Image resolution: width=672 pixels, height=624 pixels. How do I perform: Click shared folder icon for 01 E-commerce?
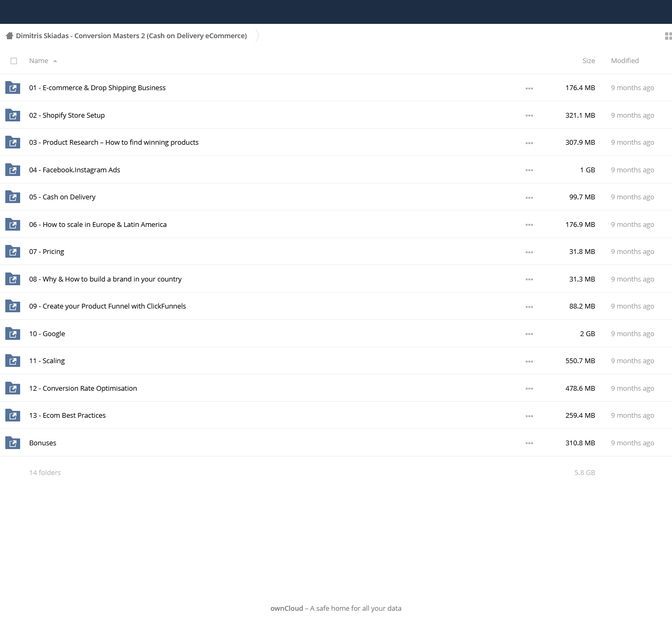13,87
